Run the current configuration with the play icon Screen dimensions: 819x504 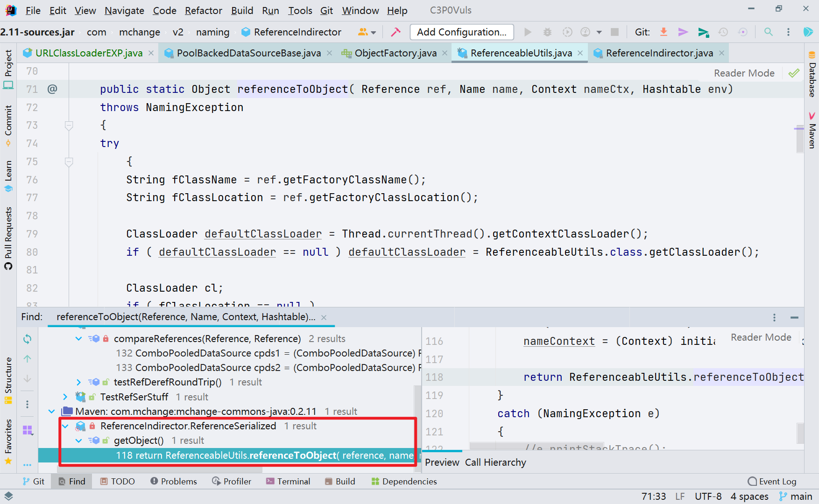(x=528, y=32)
